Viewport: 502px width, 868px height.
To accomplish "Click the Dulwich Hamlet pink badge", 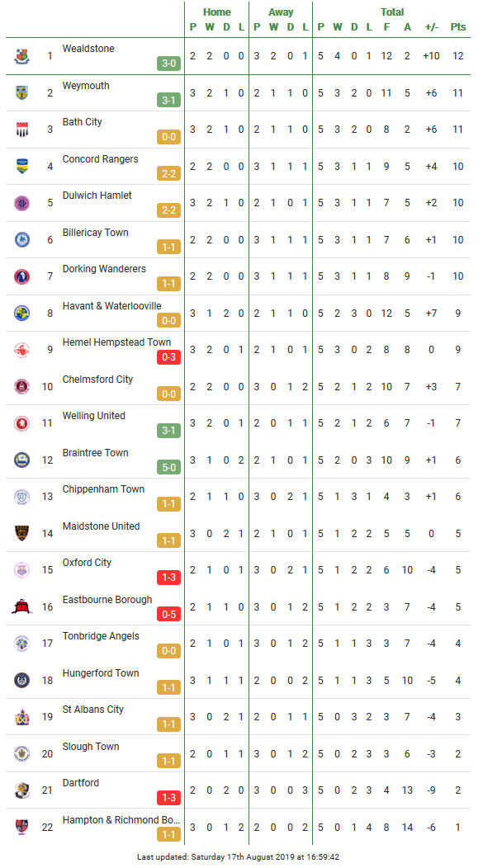I will click(x=21, y=203).
